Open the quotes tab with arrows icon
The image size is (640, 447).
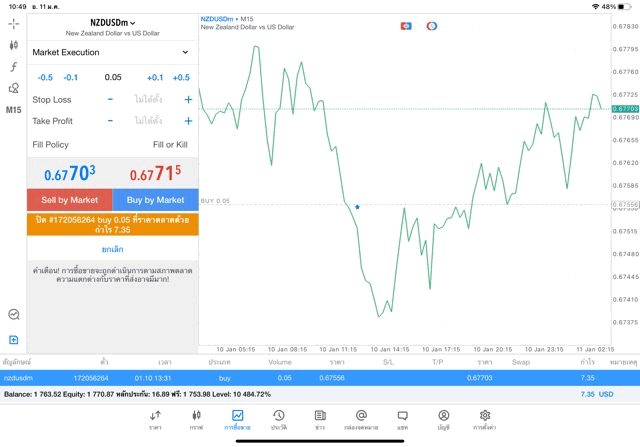155,420
